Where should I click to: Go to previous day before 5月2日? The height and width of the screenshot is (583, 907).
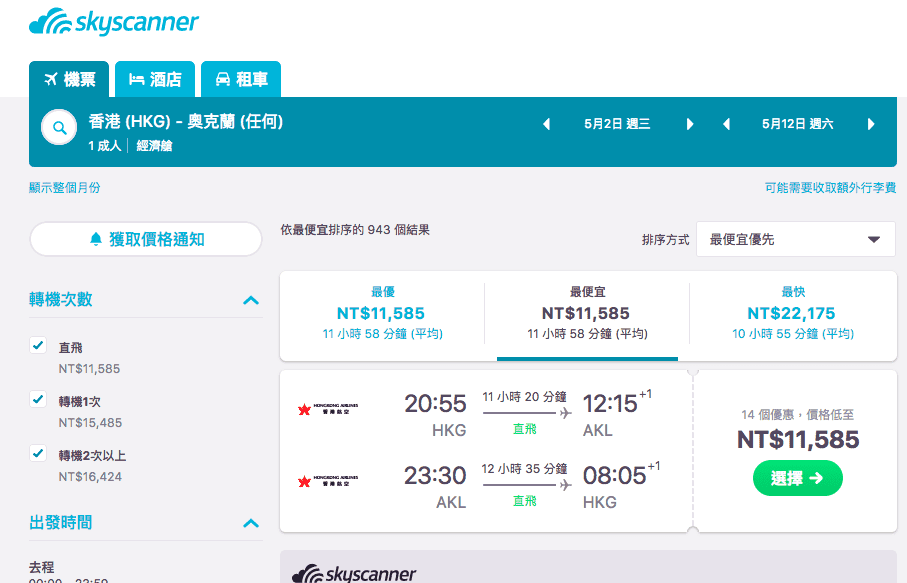point(546,124)
